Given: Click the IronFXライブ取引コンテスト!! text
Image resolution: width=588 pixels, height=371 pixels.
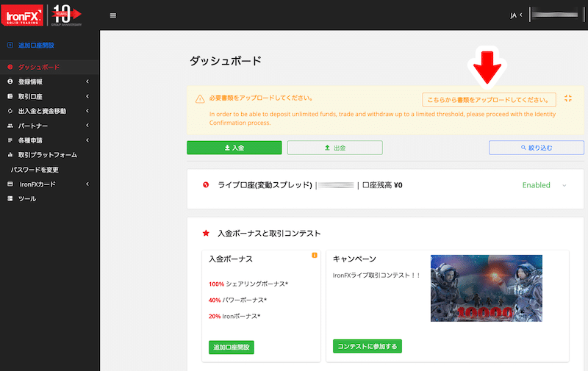Looking at the screenshot, I should point(376,275).
